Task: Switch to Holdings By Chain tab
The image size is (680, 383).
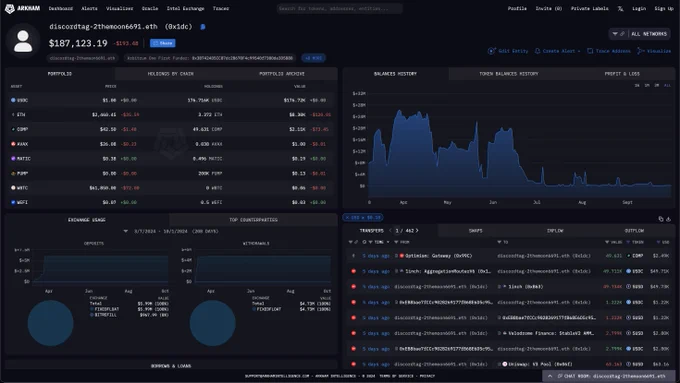Action: 170,74
